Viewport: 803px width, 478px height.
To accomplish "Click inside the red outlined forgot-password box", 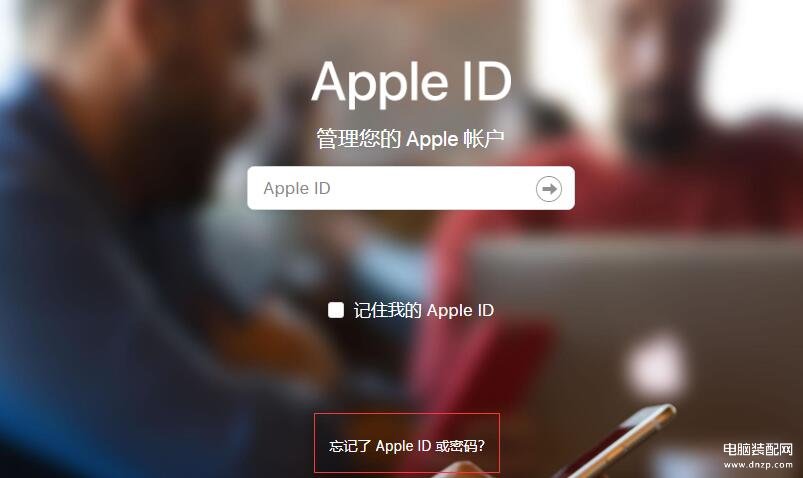I will point(407,443).
